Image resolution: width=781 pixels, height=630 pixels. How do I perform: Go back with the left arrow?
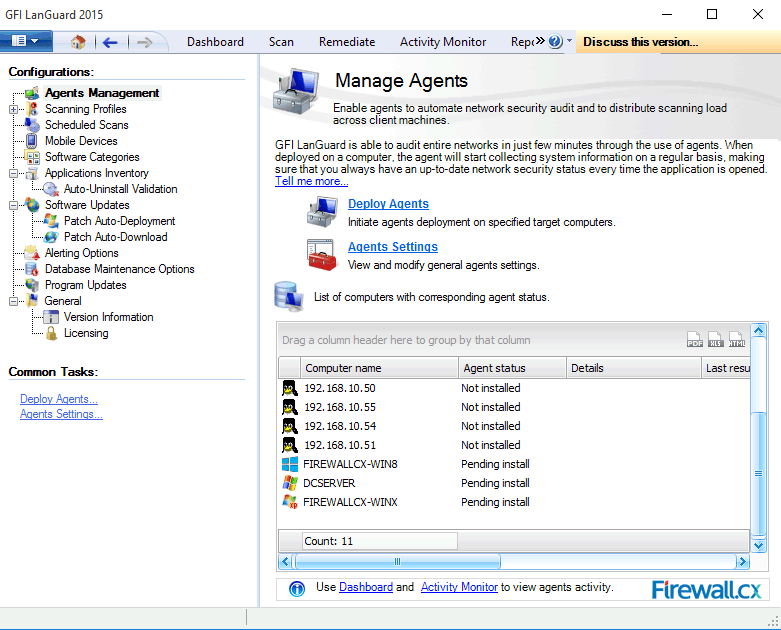[110, 42]
